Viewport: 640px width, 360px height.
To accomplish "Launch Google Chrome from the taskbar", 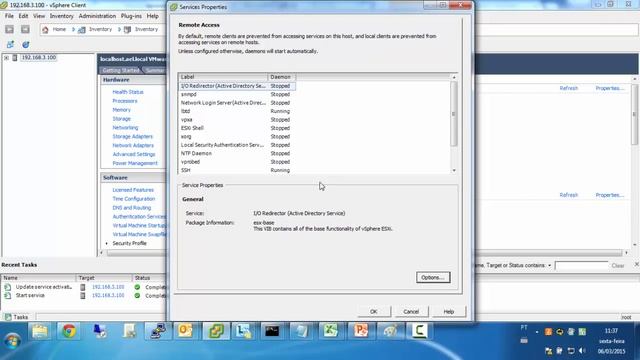I will tap(69, 331).
